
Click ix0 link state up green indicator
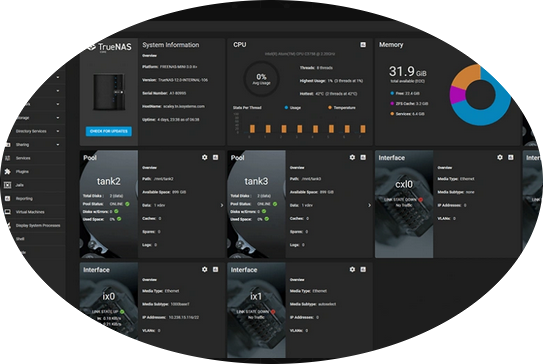(122, 312)
